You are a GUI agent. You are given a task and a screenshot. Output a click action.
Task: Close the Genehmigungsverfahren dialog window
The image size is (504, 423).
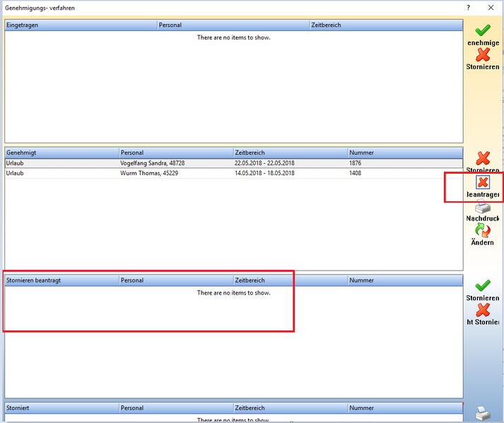tap(491, 8)
